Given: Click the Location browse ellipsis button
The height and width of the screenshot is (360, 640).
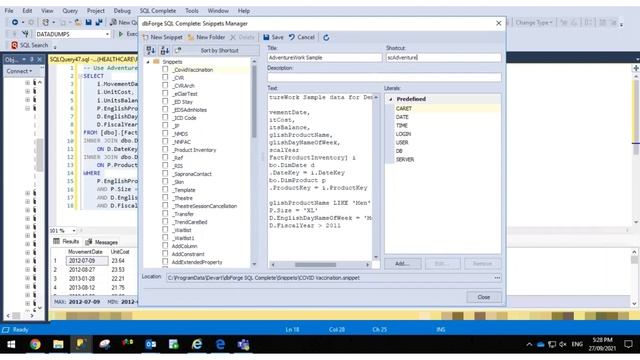Looking at the screenshot, I should (x=497, y=278).
